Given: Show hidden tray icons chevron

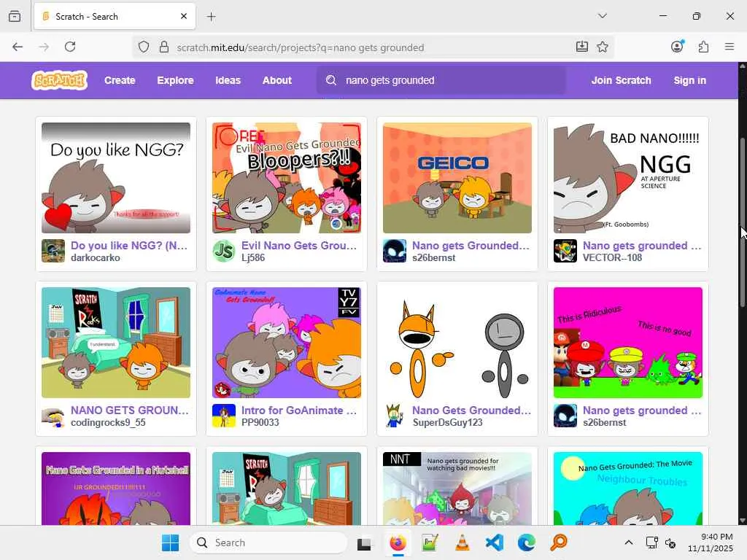Looking at the screenshot, I should 628,542.
